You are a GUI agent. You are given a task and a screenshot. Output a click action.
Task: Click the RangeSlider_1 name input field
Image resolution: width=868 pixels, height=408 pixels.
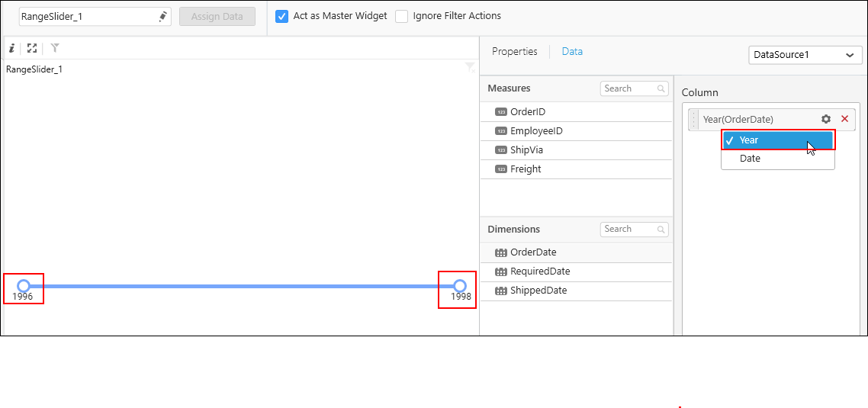pyautogui.click(x=85, y=17)
